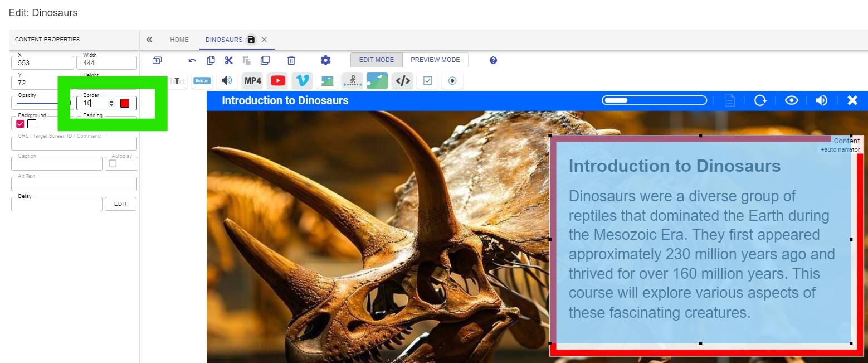The height and width of the screenshot is (363, 868).
Task: Add a checkbox question element
Action: click(x=427, y=81)
